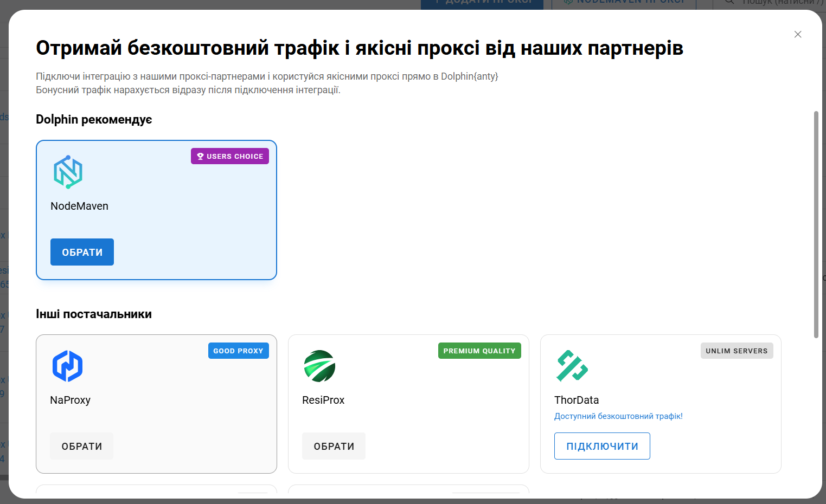Click the ResiProx provider name
Image resolution: width=826 pixels, height=504 pixels.
[323, 400]
